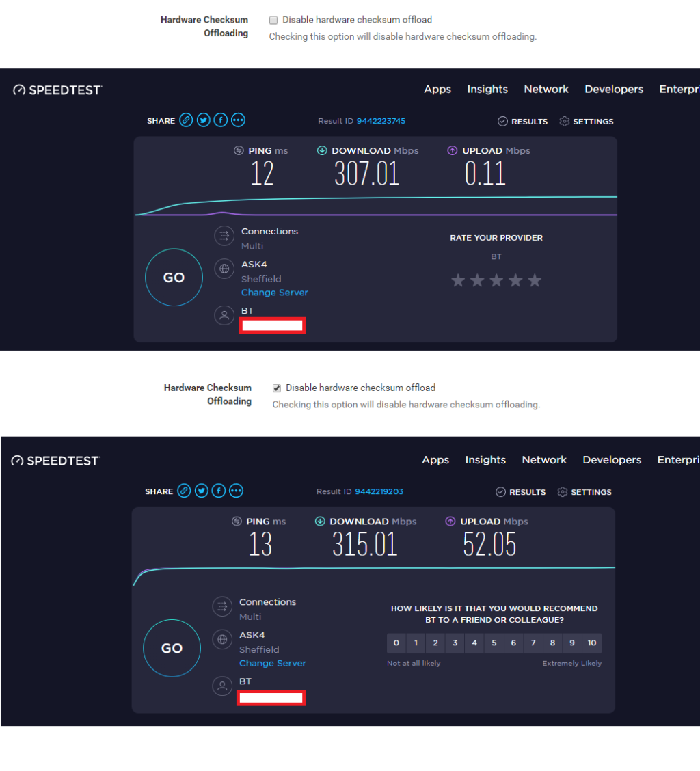Open the Apps menu
The width and height of the screenshot is (700, 771).
coord(437,90)
